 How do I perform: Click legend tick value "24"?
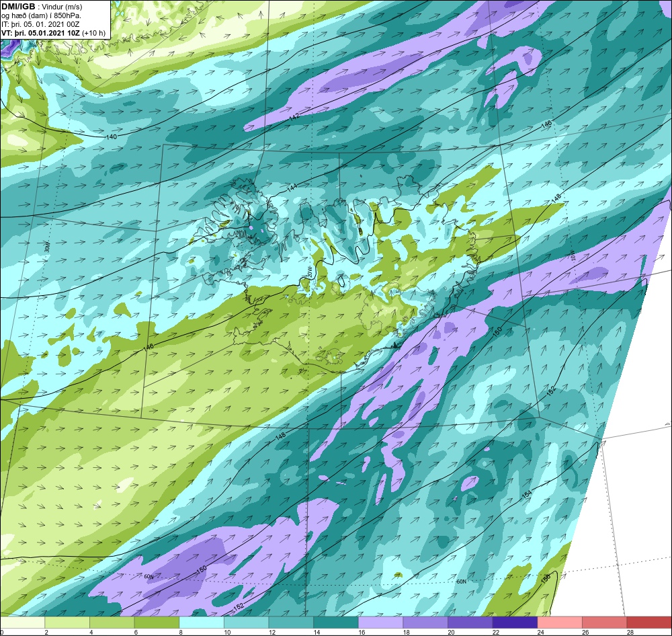point(541,632)
